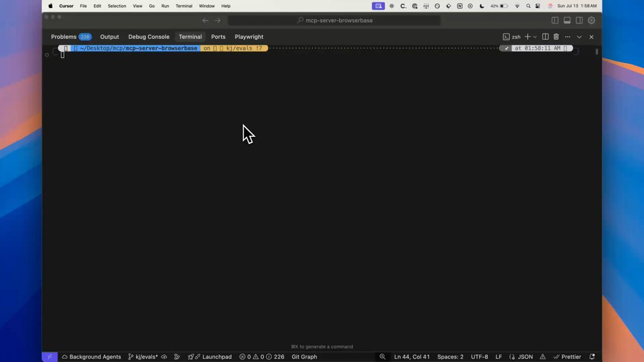This screenshot has width=644, height=362.
Task: Click the Notion icon in menu bar
Action: pyautogui.click(x=459, y=6)
